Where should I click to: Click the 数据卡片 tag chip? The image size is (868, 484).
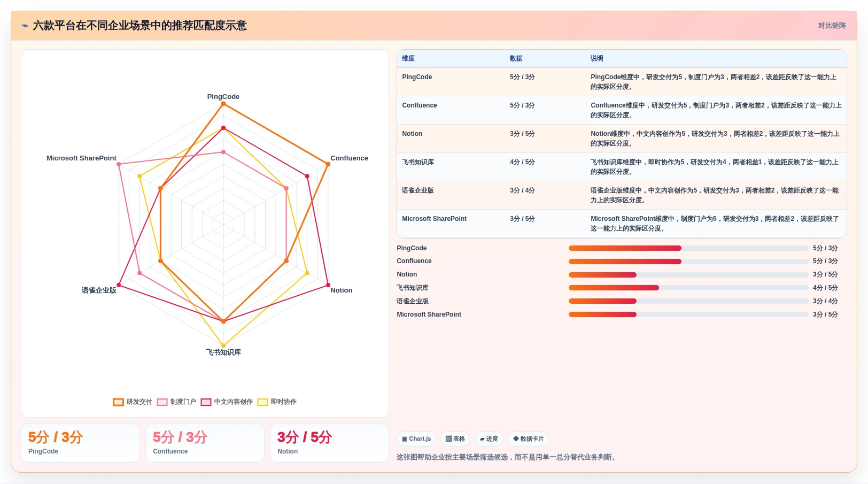tap(529, 439)
